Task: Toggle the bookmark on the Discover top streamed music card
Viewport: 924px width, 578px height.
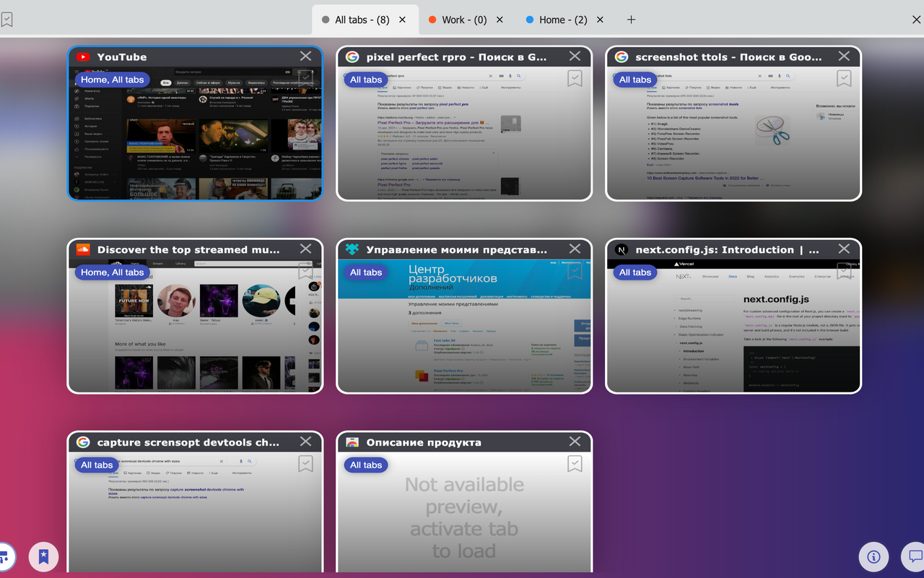Action: (305, 271)
